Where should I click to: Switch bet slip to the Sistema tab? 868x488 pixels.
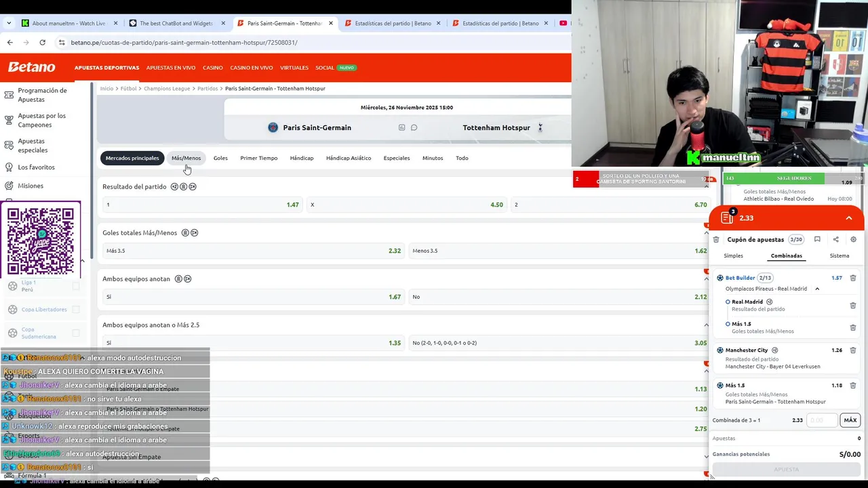tap(840, 256)
